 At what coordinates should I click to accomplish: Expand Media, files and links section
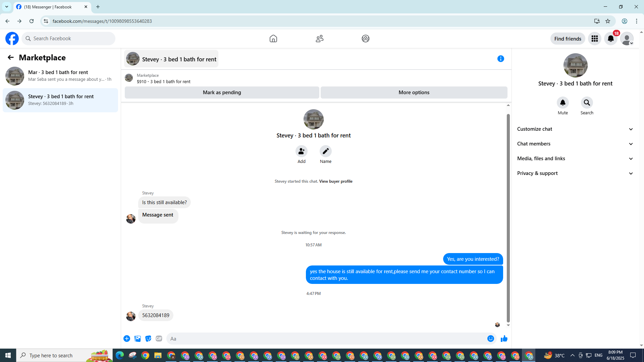coord(575,159)
